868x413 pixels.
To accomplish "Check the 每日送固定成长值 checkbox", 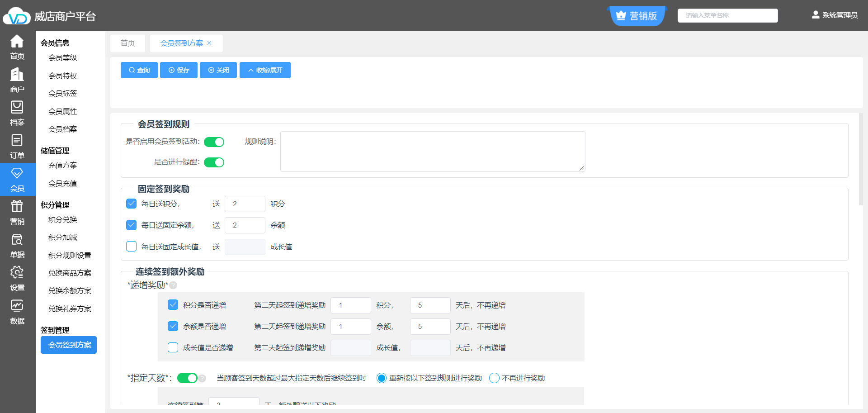I will (132, 247).
